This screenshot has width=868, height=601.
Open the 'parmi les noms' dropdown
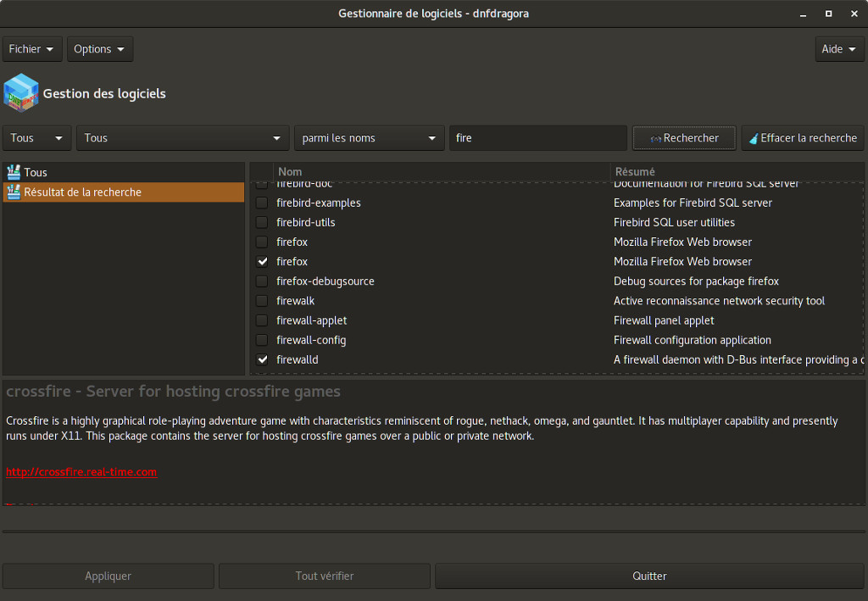pos(369,138)
